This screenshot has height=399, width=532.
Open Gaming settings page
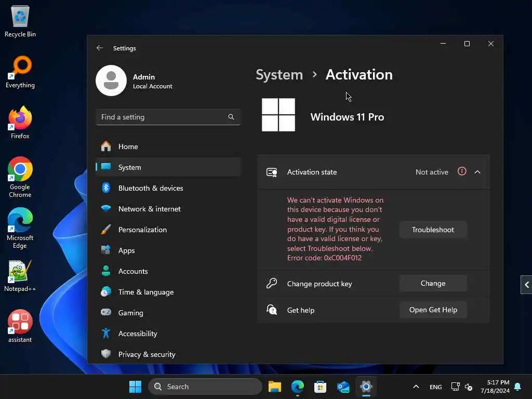[168, 313]
